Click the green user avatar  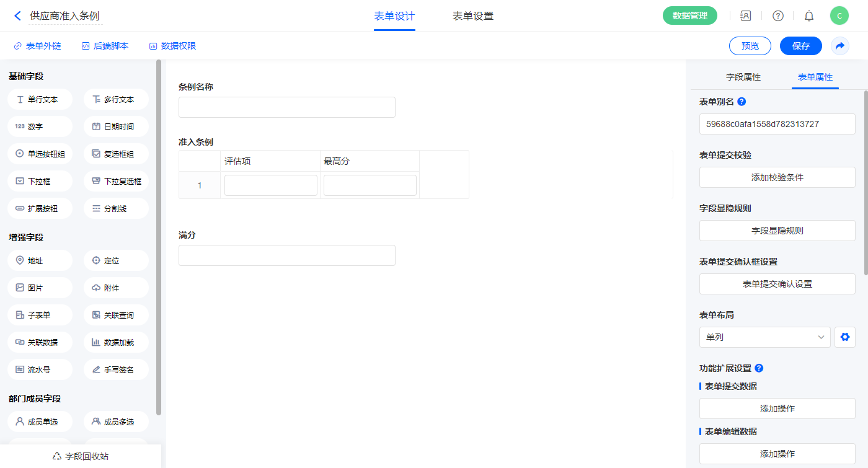(x=839, y=16)
